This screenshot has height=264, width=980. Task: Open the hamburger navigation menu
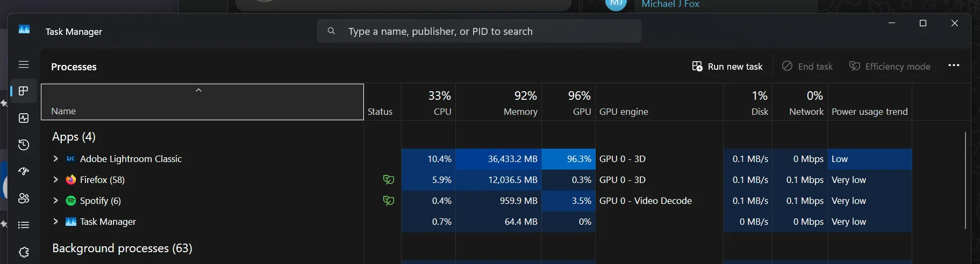tap(24, 64)
